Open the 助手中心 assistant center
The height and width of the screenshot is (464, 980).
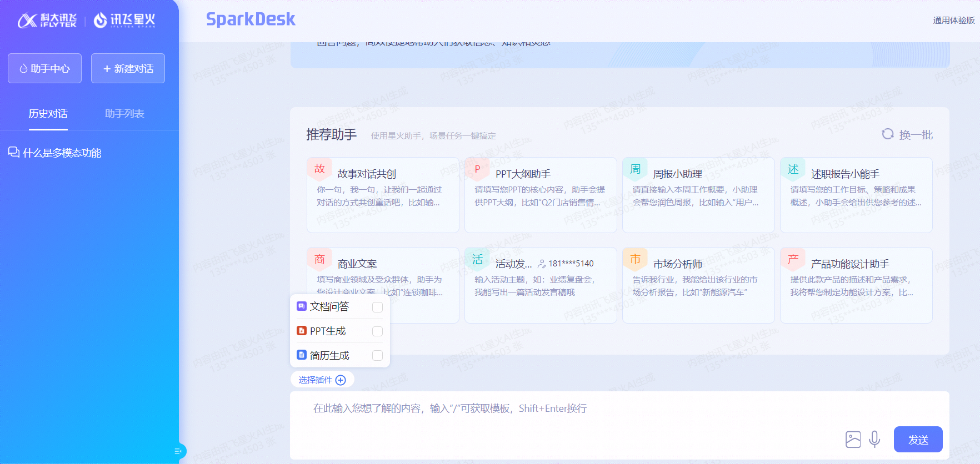tap(44, 68)
